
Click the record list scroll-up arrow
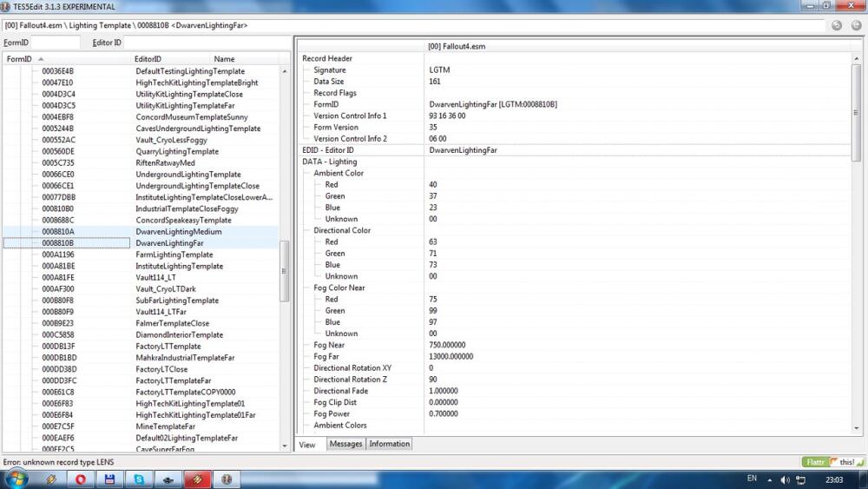[285, 71]
